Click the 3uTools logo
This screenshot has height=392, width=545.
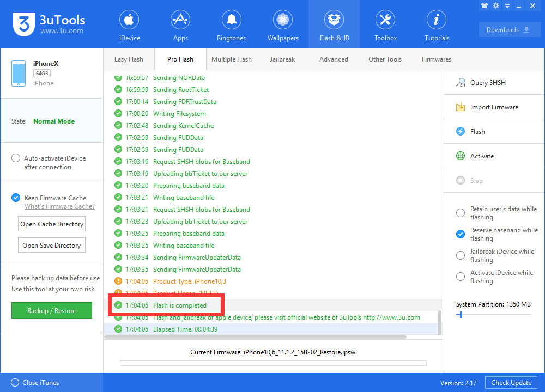click(x=49, y=24)
